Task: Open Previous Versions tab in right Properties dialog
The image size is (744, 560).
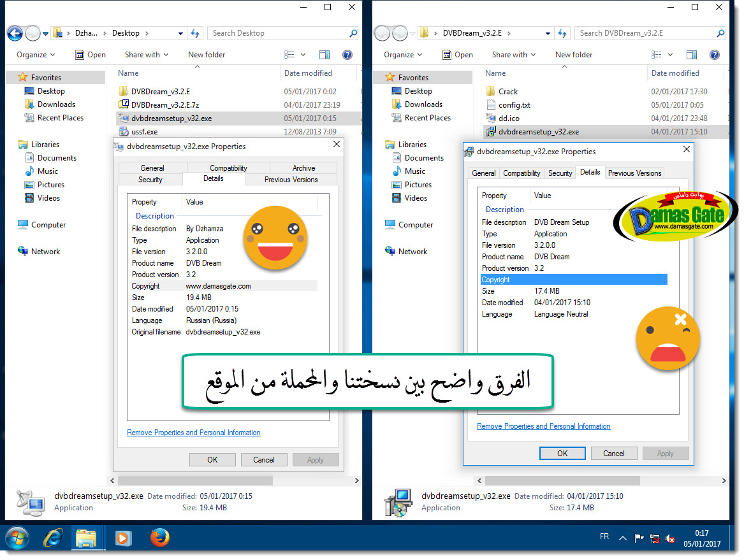Action: 634,173
